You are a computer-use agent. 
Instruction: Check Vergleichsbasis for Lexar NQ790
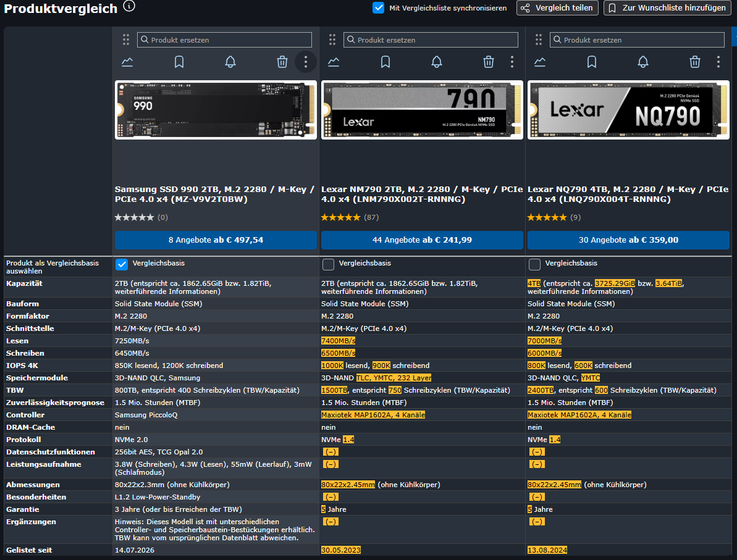pos(534,264)
